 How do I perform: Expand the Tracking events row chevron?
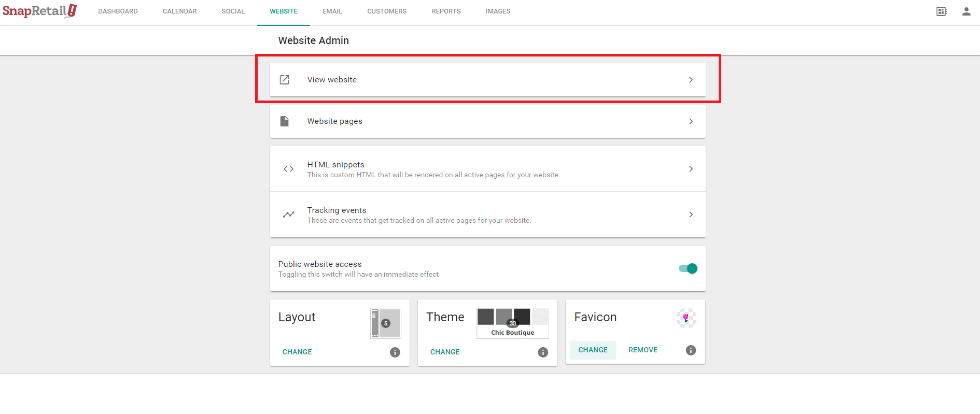coord(691,215)
